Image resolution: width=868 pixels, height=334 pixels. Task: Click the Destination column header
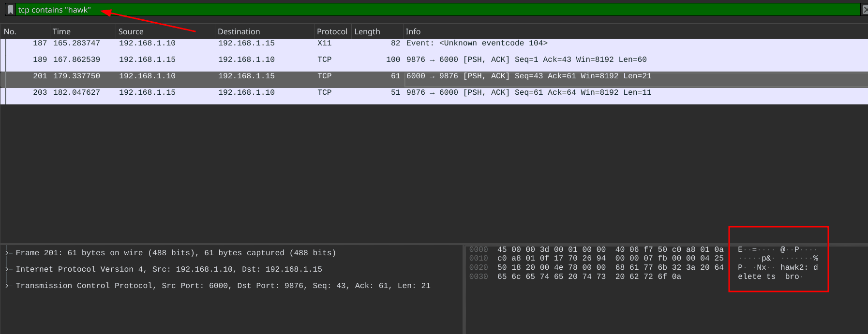pyautogui.click(x=239, y=31)
